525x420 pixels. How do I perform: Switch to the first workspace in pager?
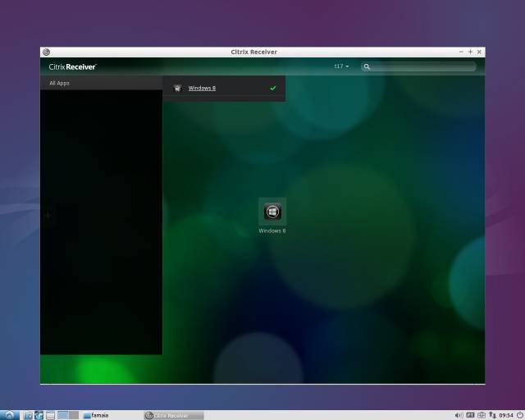pos(63,415)
